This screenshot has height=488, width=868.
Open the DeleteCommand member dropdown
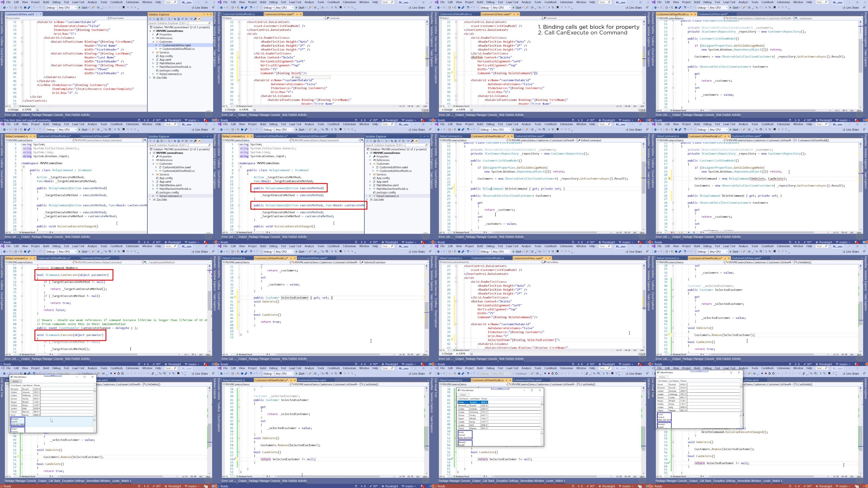(612, 140)
